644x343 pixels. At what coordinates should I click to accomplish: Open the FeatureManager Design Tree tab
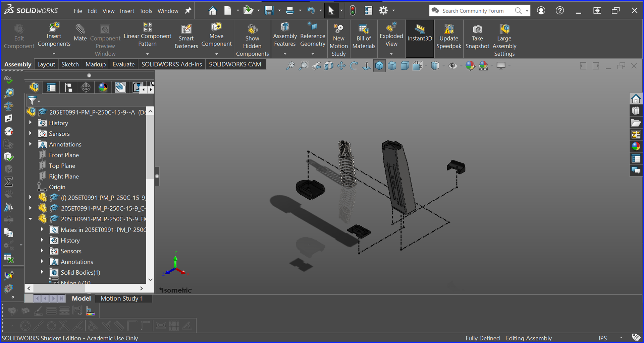(x=34, y=87)
